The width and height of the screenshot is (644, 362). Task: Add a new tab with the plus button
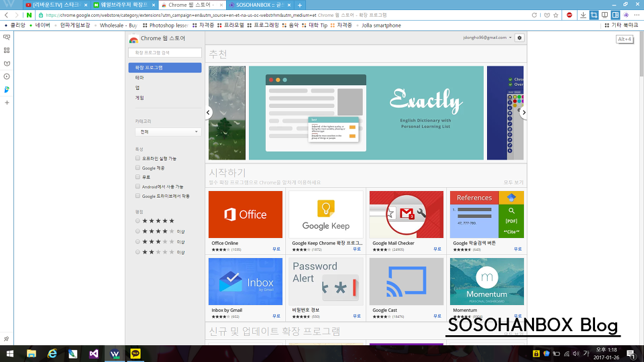pyautogui.click(x=300, y=5)
